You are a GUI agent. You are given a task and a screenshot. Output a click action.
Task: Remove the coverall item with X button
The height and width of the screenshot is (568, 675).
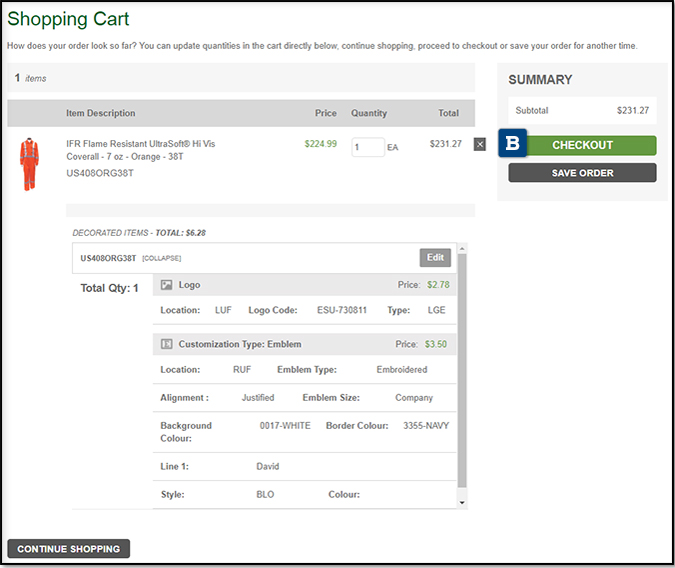480,145
